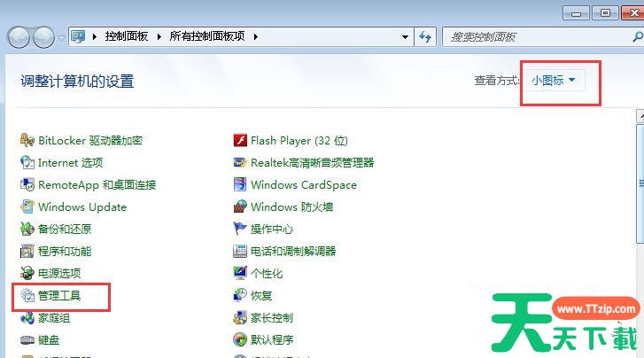Open the Realtek高清晰音频管理器 icon
The image size is (644, 358).
tap(240, 163)
